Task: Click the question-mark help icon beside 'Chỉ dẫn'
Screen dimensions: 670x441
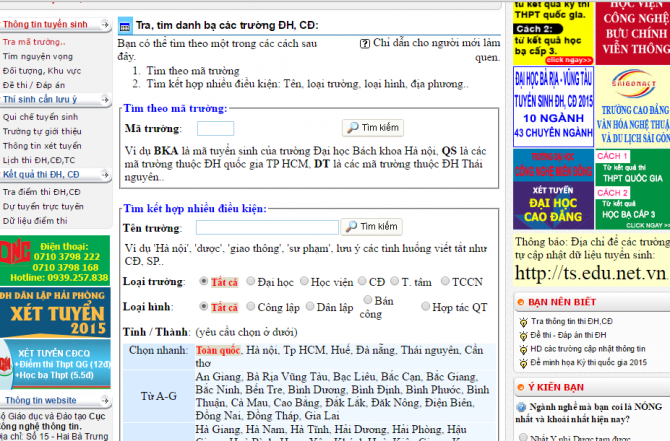Action: click(365, 44)
